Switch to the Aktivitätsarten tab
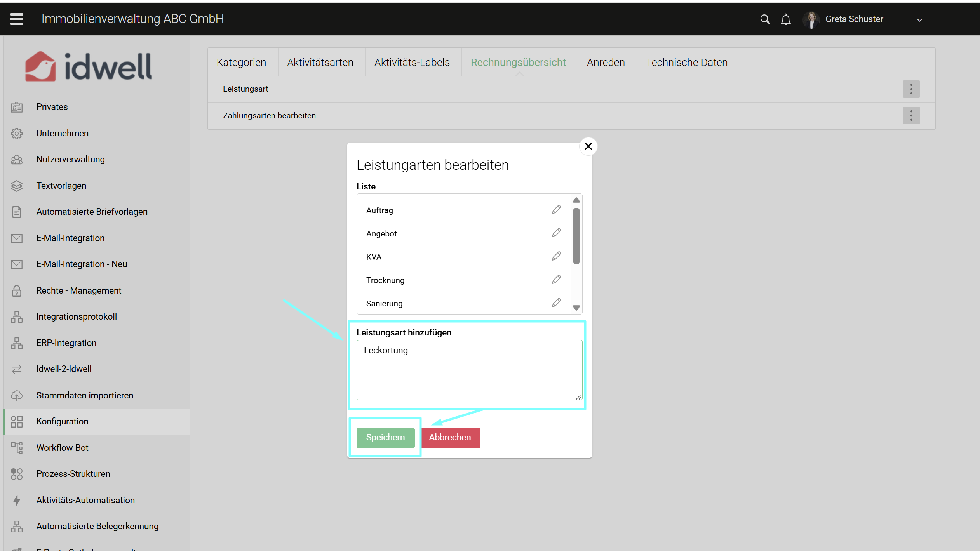This screenshot has height=551, width=980. pos(320,63)
